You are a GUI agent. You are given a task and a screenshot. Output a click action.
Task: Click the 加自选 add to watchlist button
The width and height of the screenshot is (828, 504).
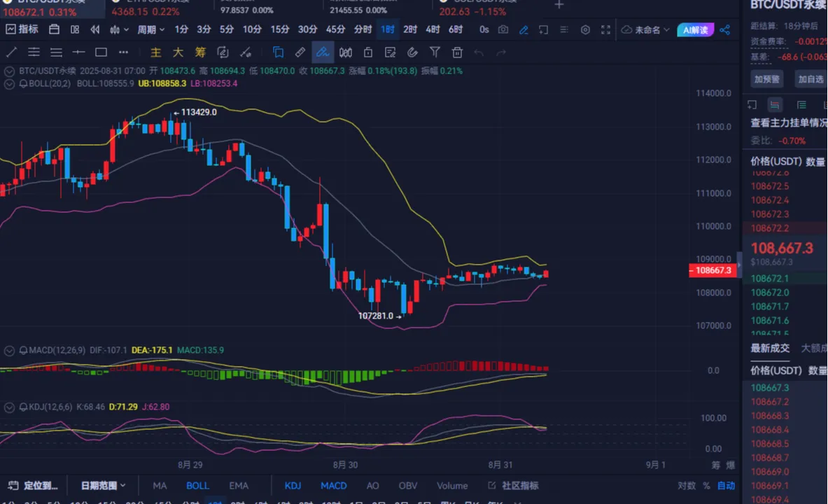click(x=811, y=79)
